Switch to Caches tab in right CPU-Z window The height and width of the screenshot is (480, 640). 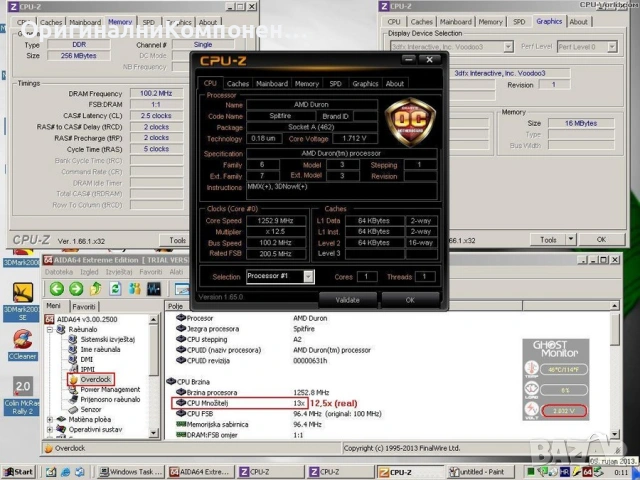421,22
